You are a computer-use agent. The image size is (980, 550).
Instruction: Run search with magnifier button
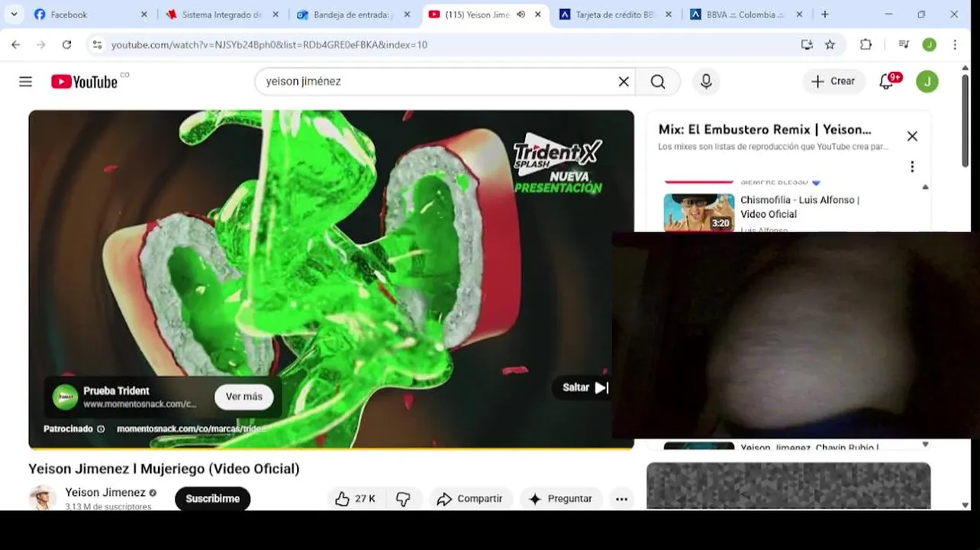tap(658, 82)
